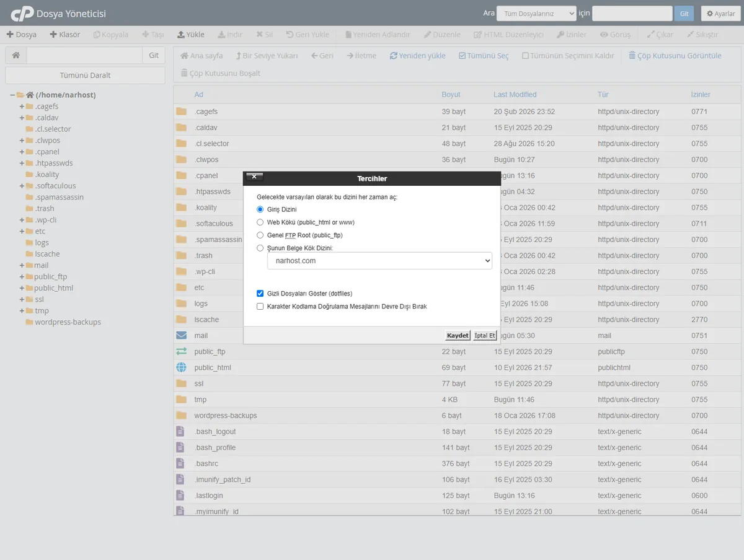Screen dimensions: 744x560
Task: Reload listing with Yeniden yükle
Action: tap(418, 56)
